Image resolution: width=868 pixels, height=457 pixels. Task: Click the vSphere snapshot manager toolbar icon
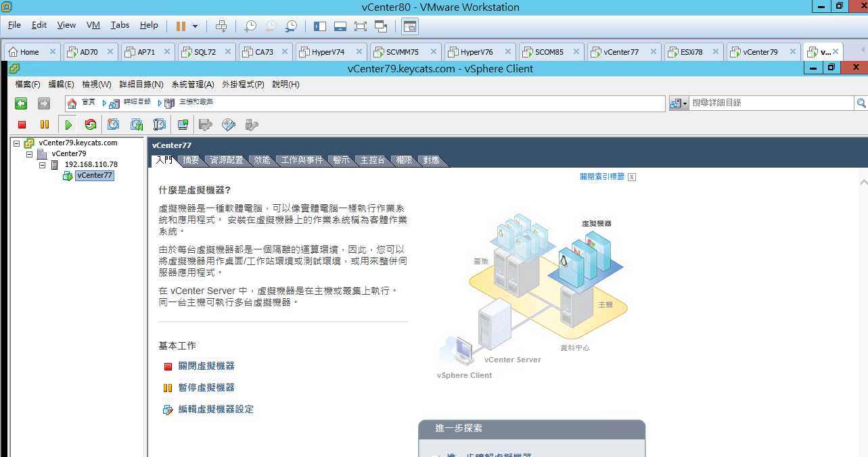pos(160,124)
